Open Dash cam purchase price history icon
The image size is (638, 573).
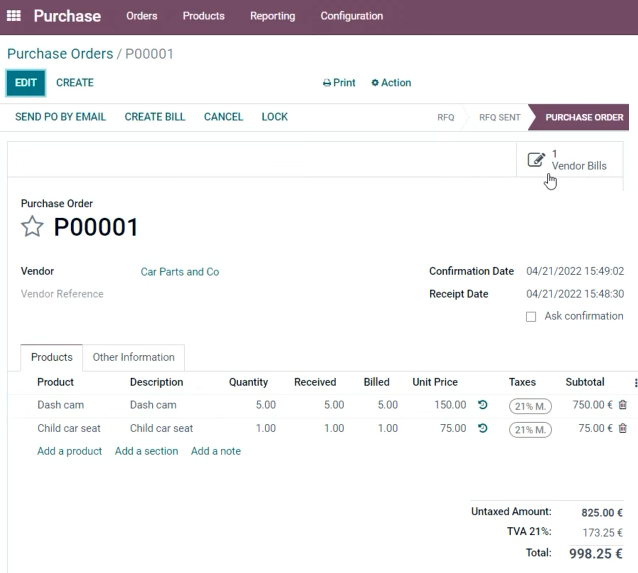tap(483, 405)
